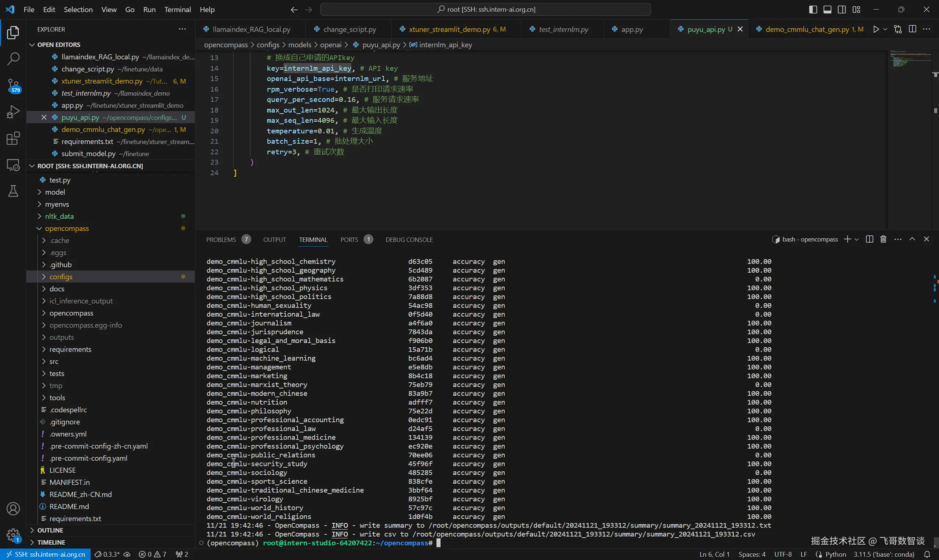The image size is (939, 560).
Task: Open the new terminal launch profile dropdown
Action: [x=857, y=239]
